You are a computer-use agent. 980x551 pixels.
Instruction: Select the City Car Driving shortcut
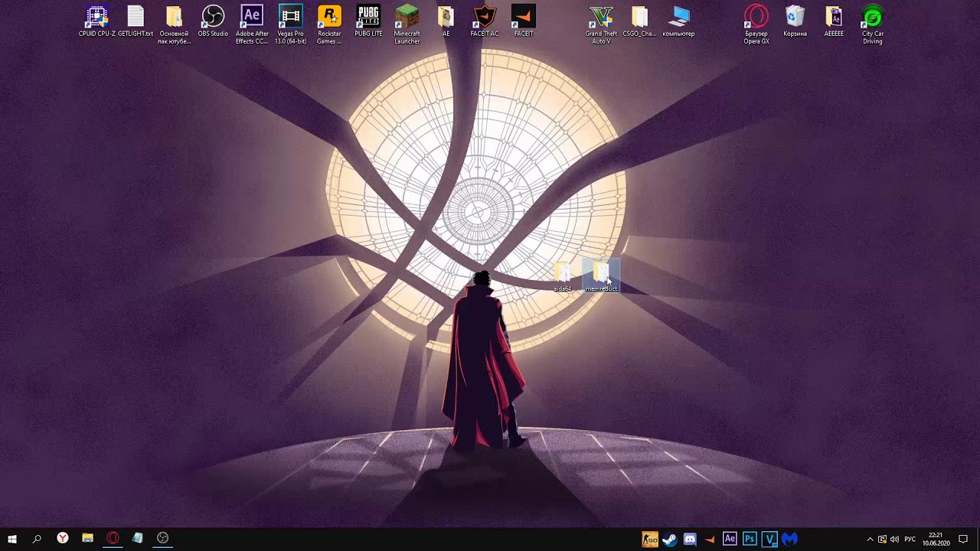point(873,25)
